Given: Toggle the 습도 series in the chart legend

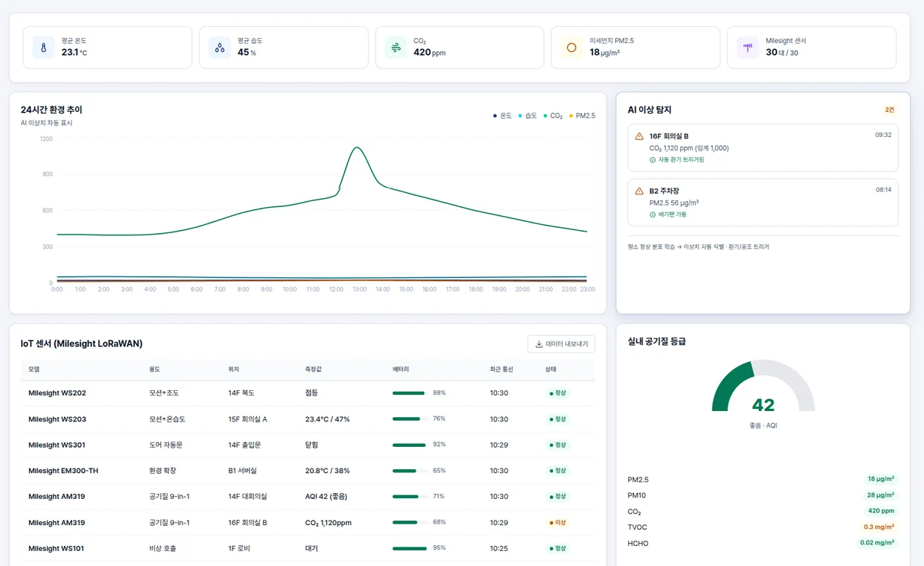Looking at the screenshot, I should tap(528, 115).
